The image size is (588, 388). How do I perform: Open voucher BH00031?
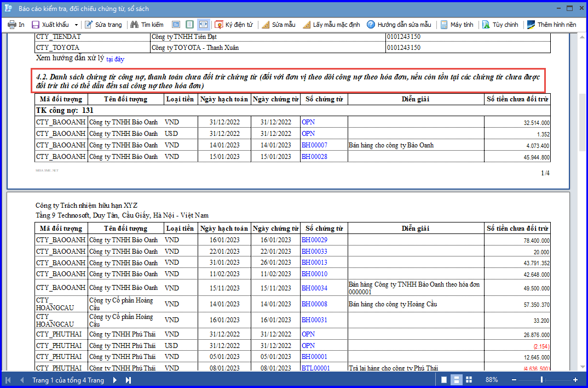coord(314,320)
